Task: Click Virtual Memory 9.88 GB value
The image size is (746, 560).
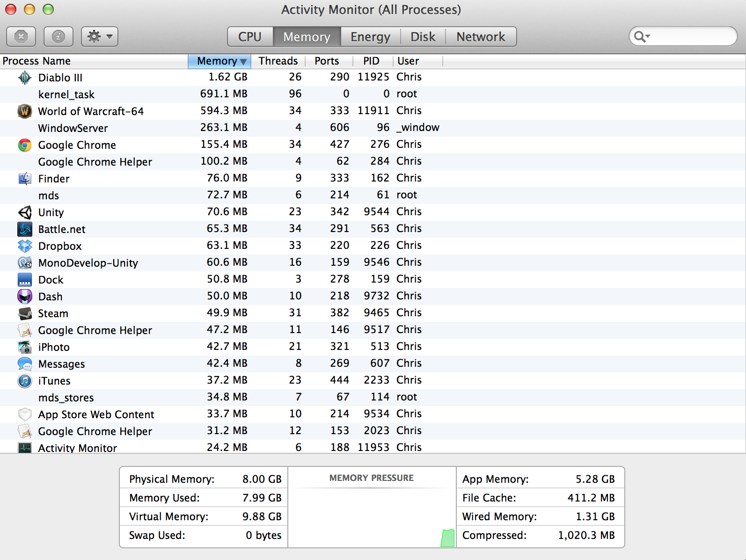Action: coord(262,516)
